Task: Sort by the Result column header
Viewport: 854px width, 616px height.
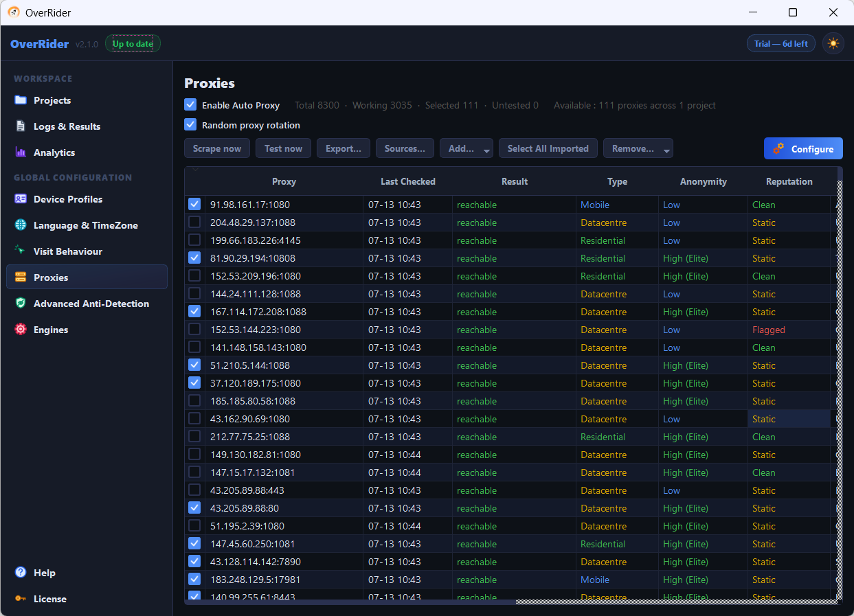Action: (515, 181)
